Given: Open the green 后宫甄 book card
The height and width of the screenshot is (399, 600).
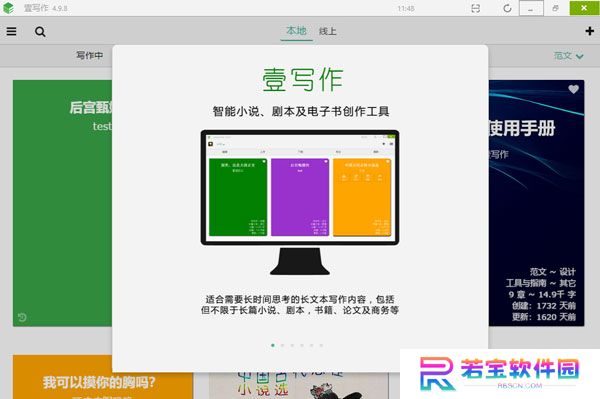Looking at the screenshot, I should [63, 203].
